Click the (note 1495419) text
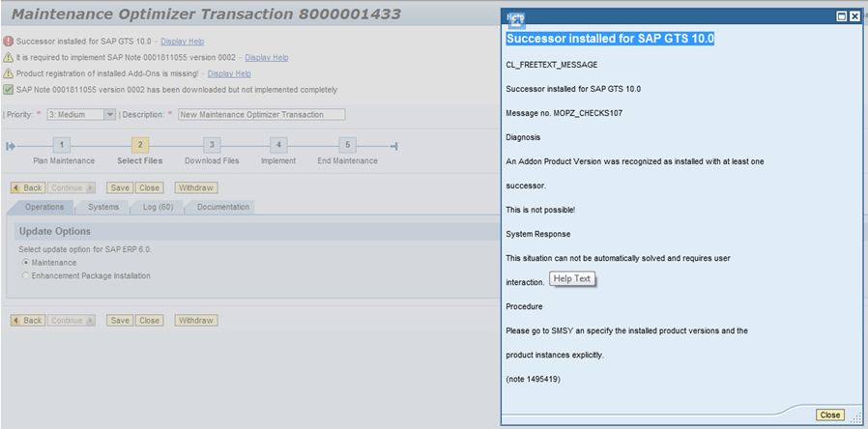Screen dimensions: 868x429 pyautogui.click(x=533, y=379)
